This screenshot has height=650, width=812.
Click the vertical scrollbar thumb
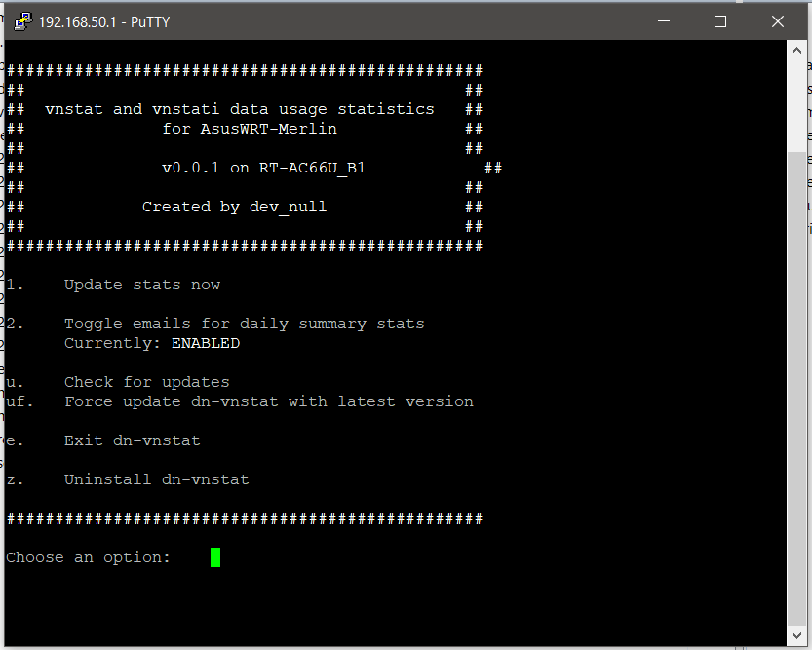click(x=796, y=388)
